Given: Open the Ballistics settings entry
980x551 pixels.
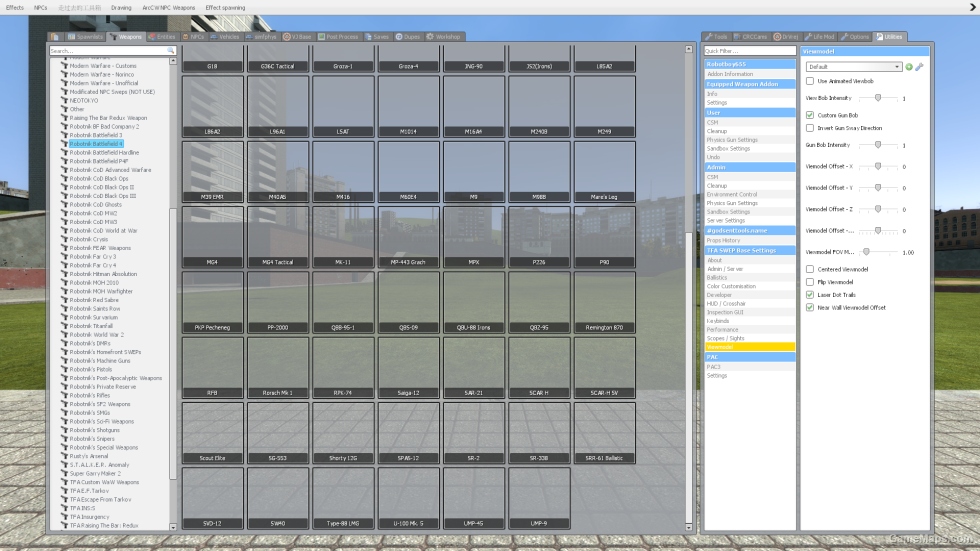Looking at the screenshot, I should point(750,277).
